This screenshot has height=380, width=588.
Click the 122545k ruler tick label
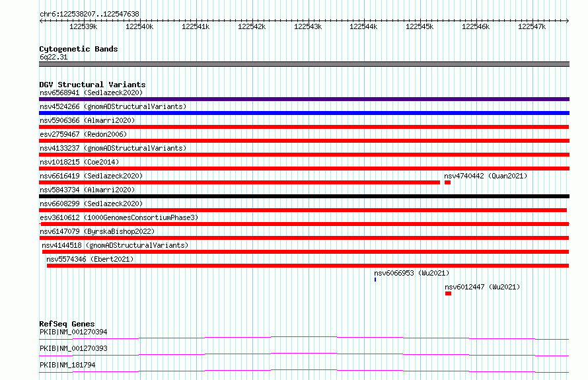pyautogui.click(x=420, y=26)
